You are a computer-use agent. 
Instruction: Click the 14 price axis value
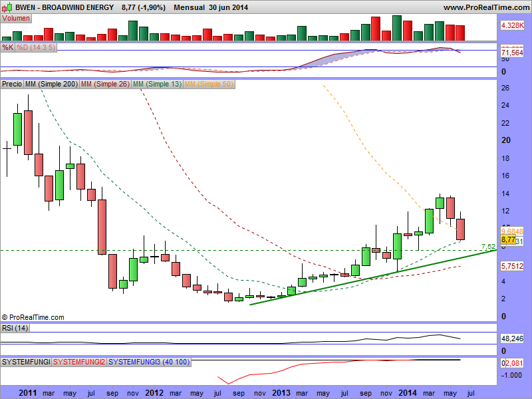click(505, 194)
